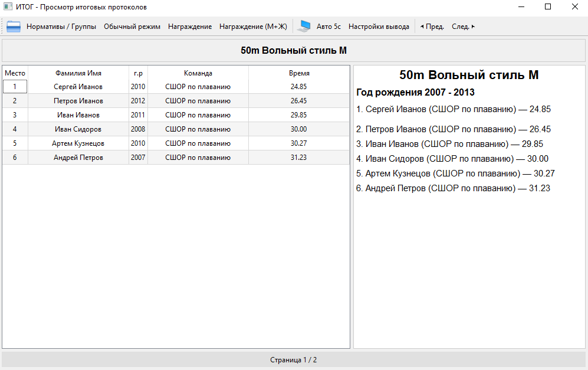Select Награждение (М+Ж) mode
Image resolution: width=588 pixels, height=370 pixels.
pos(253,27)
